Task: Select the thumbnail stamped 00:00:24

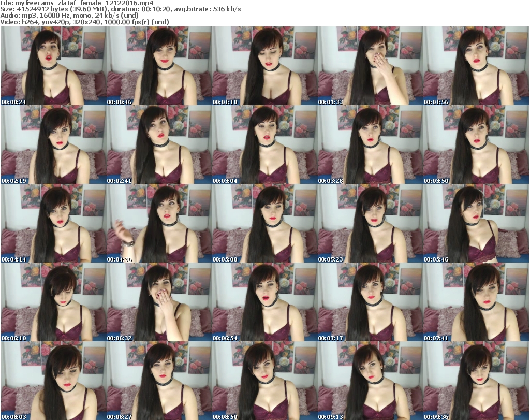Action: 53,66
